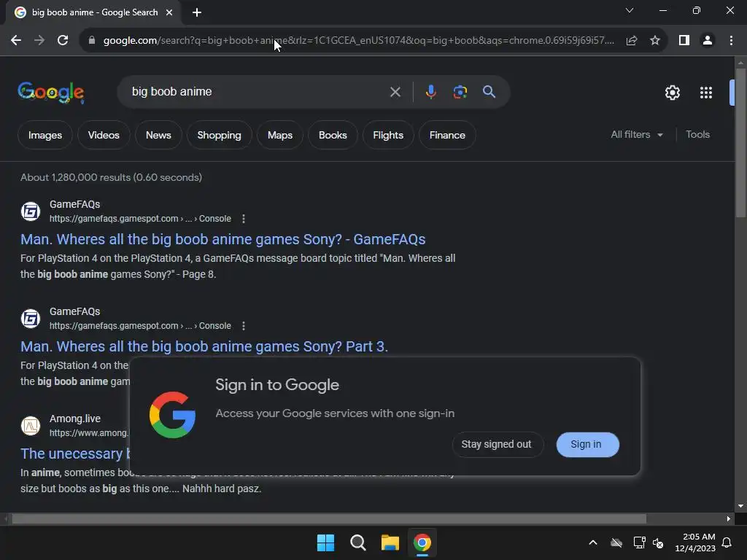Open first GameFAQs result's three-dot menu
Image resolution: width=747 pixels, height=560 pixels.
pyautogui.click(x=244, y=219)
